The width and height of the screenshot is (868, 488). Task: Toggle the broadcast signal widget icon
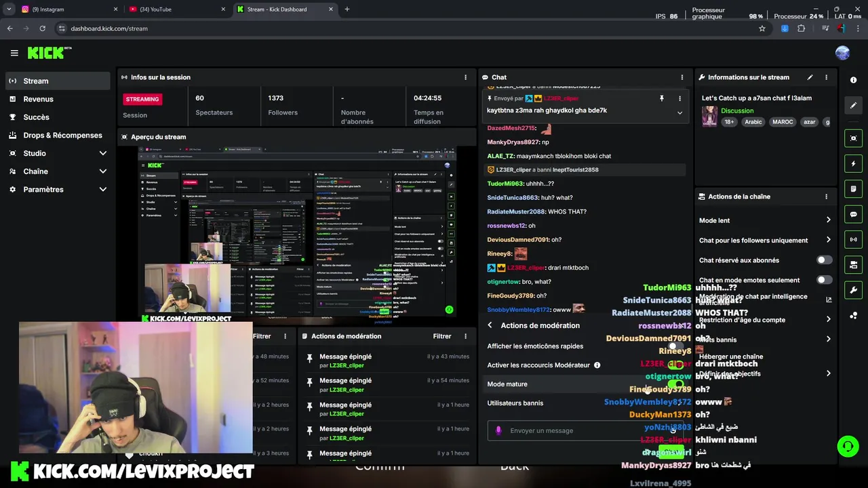pos(853,239)
